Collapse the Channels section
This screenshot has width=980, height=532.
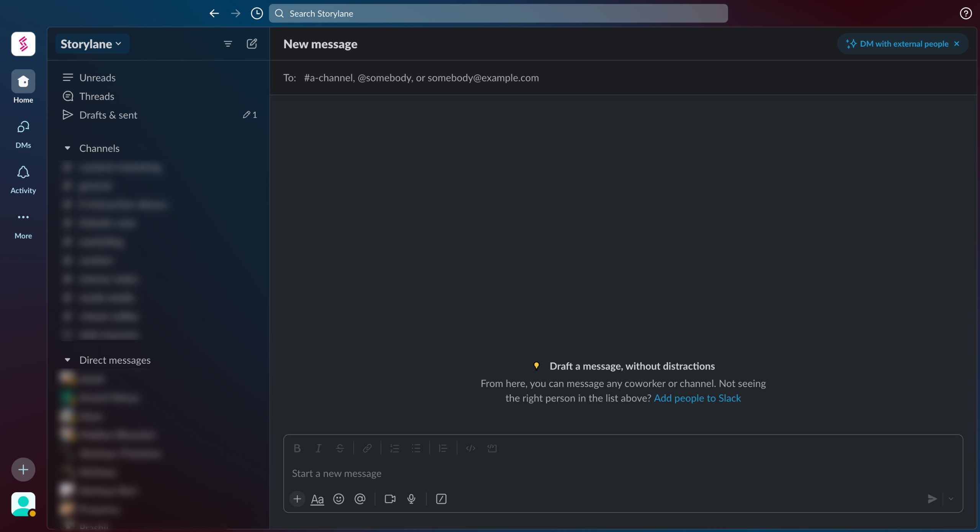(67, 148)
